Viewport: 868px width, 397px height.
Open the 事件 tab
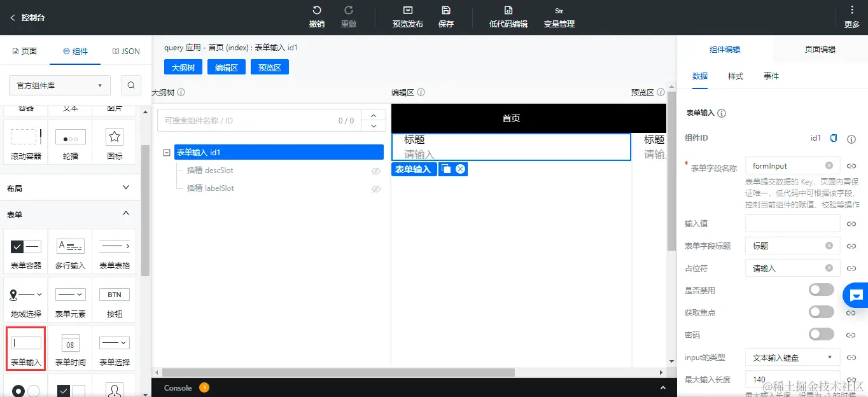tap(771, 76)
